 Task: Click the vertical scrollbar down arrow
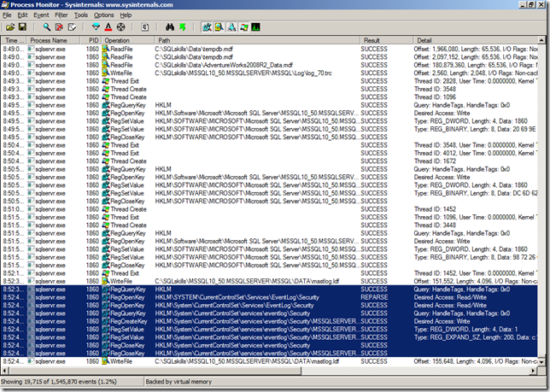click(x=541, y=361)
